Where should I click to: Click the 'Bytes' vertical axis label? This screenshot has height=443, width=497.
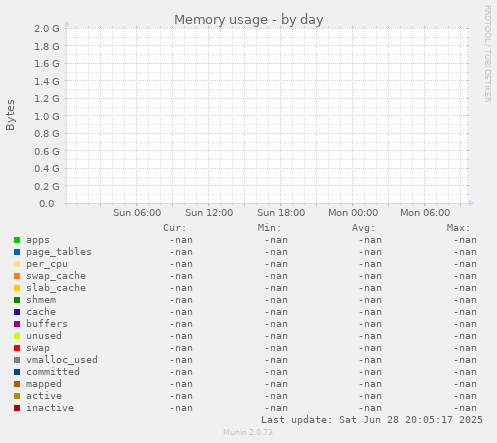(x=10, y=115)
